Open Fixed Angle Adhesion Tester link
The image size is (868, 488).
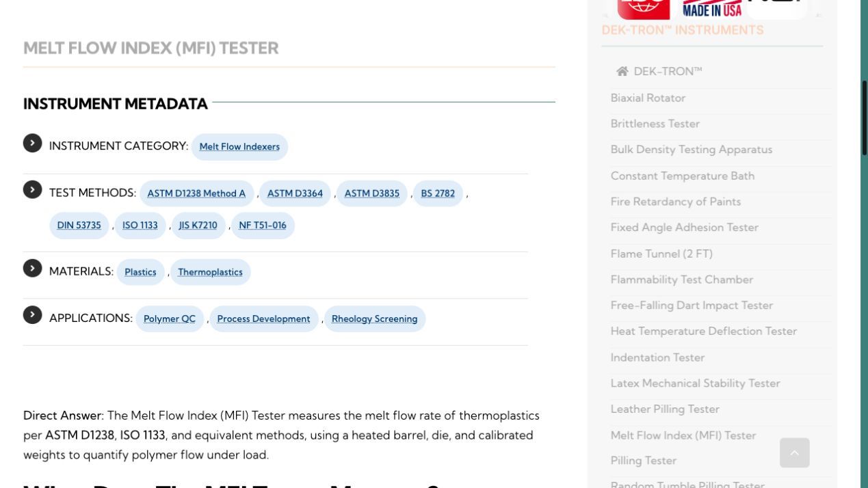(685, 228)
